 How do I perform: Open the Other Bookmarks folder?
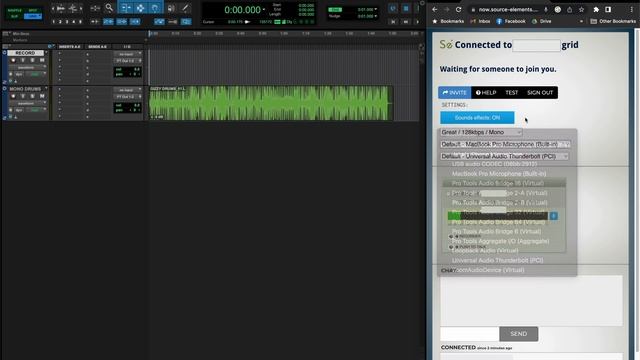point(613,21)
